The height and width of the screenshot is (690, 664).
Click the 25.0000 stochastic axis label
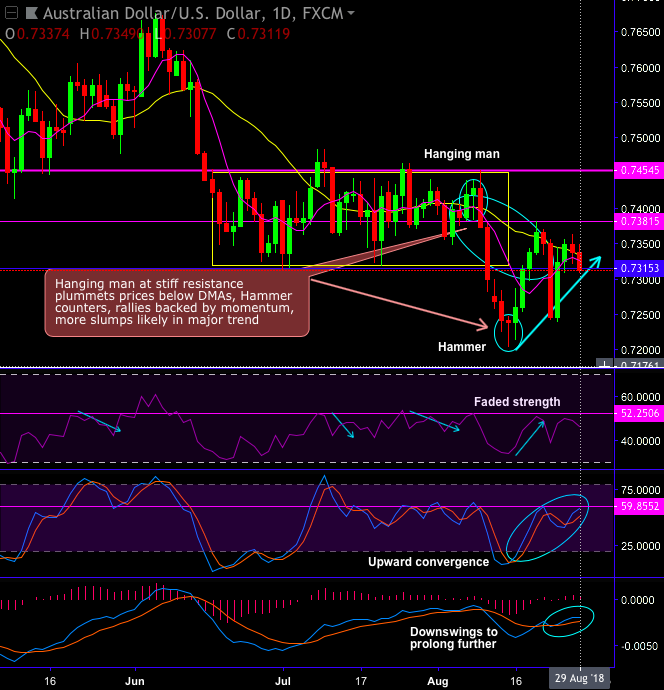640,546
